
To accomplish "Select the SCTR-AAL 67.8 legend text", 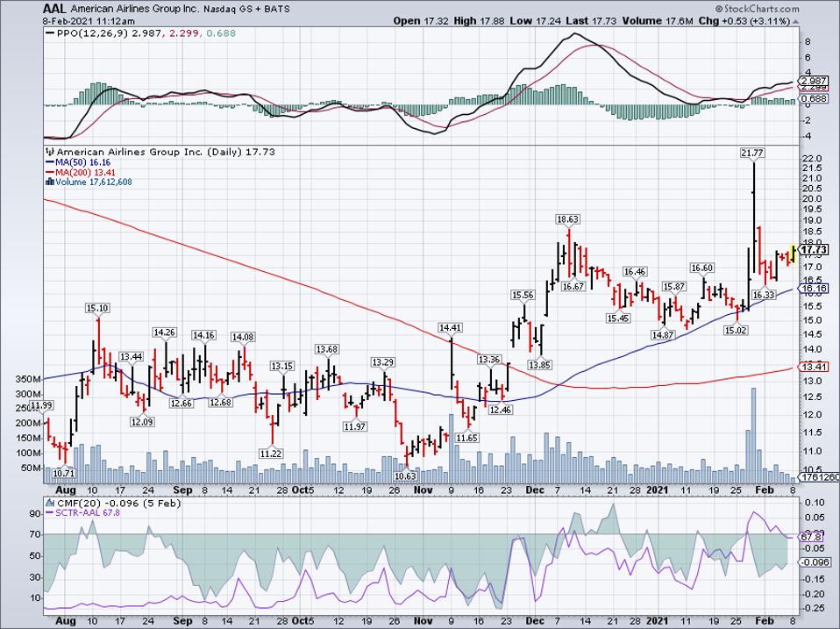I will point(89,512).
